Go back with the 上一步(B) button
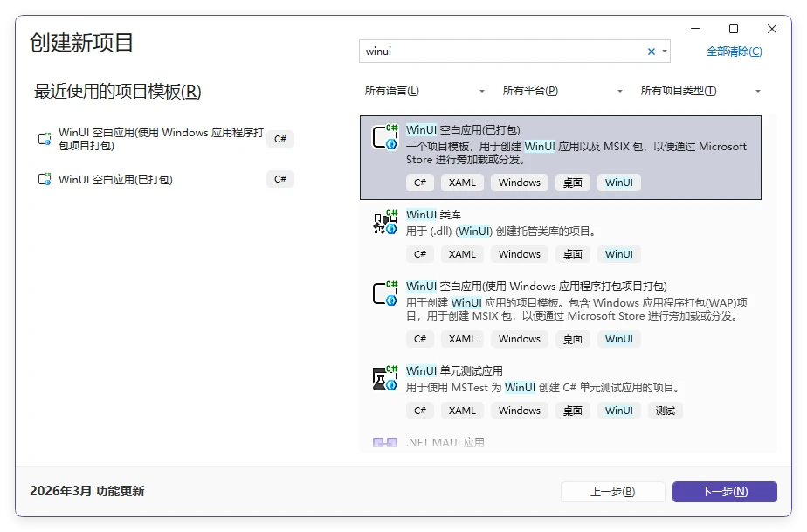The width and height of the screenshot is (807, 532). 612,492
